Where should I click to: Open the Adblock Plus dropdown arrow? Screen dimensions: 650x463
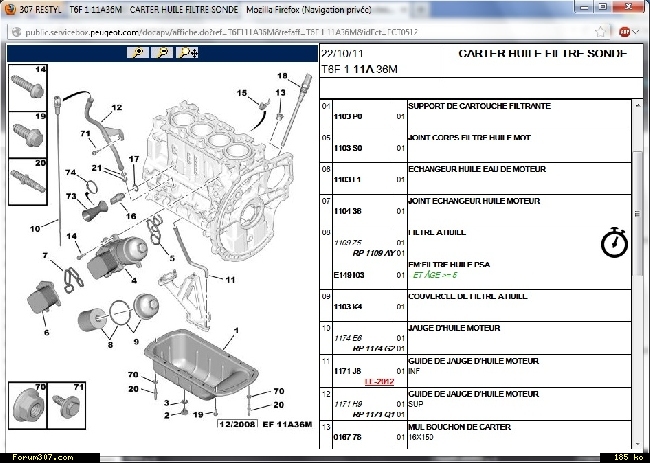[636, 32]
